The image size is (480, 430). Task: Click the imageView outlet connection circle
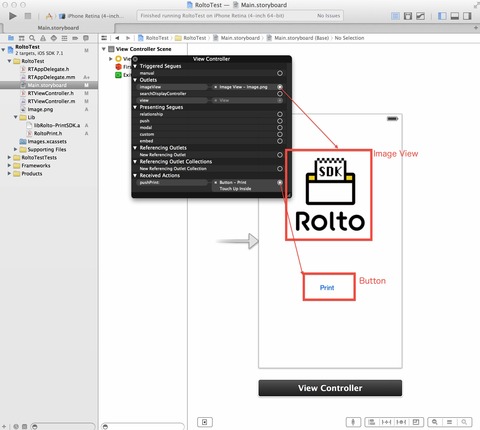[x=280, y=87]
